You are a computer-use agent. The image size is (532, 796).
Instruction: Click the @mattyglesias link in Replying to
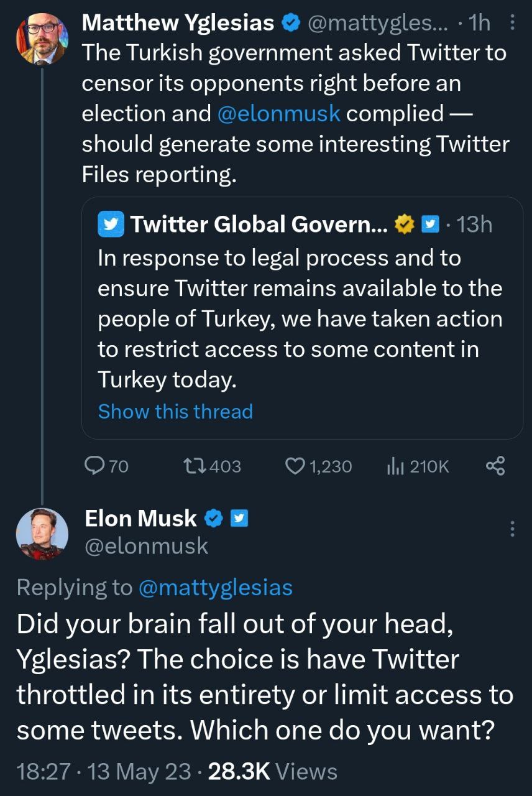click(x=215, y=588)
